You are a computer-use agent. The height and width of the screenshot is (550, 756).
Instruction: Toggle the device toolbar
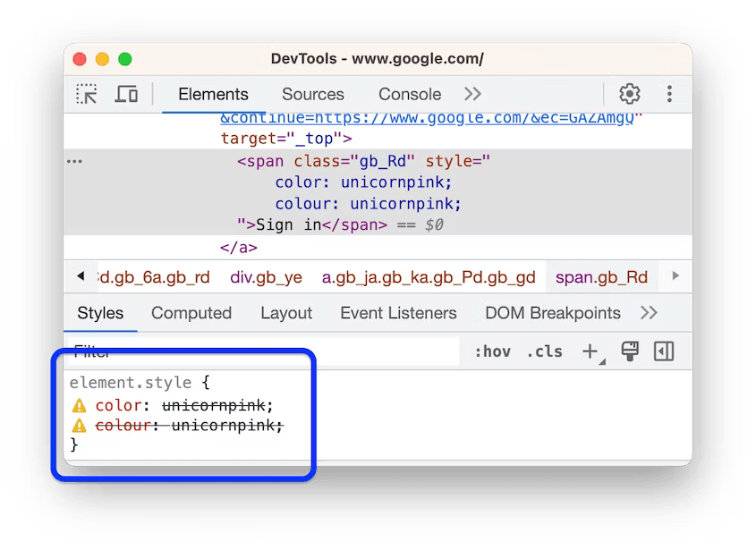[x=125, y=93]
